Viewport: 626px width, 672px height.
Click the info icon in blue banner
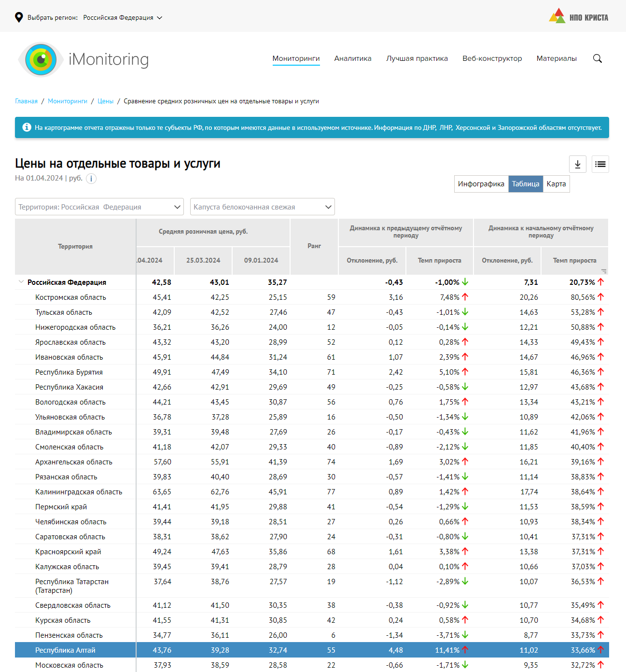tap(27, 127)
